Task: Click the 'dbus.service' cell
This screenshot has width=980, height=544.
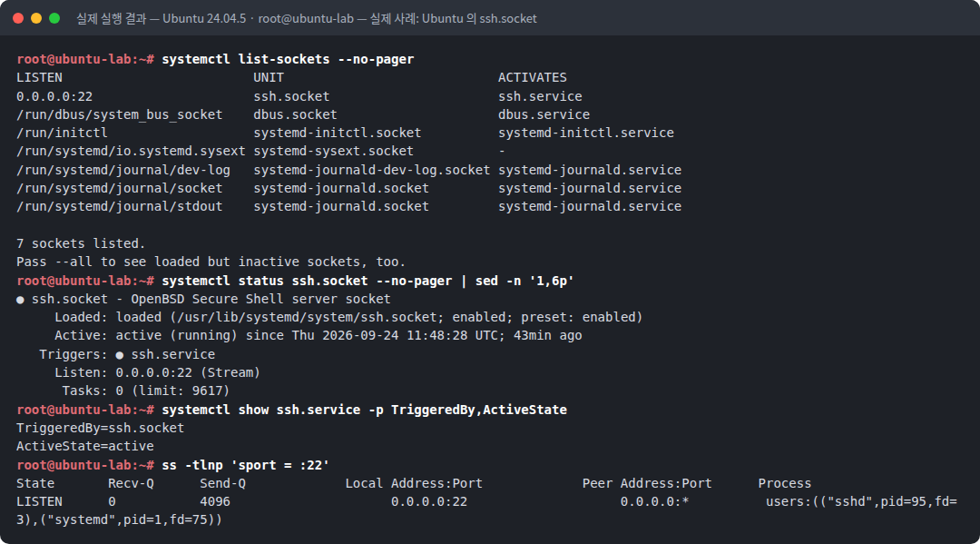Action: pyautogui.click(x=544, y=114)
